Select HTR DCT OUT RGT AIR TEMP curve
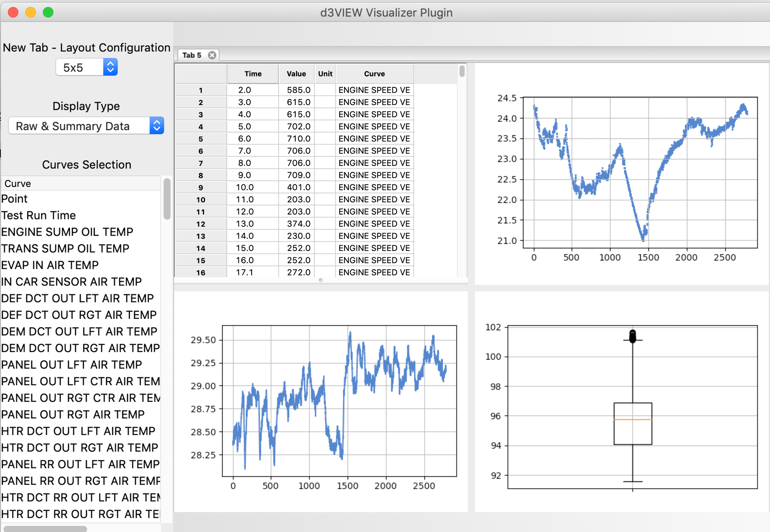 tap(81, 448)
